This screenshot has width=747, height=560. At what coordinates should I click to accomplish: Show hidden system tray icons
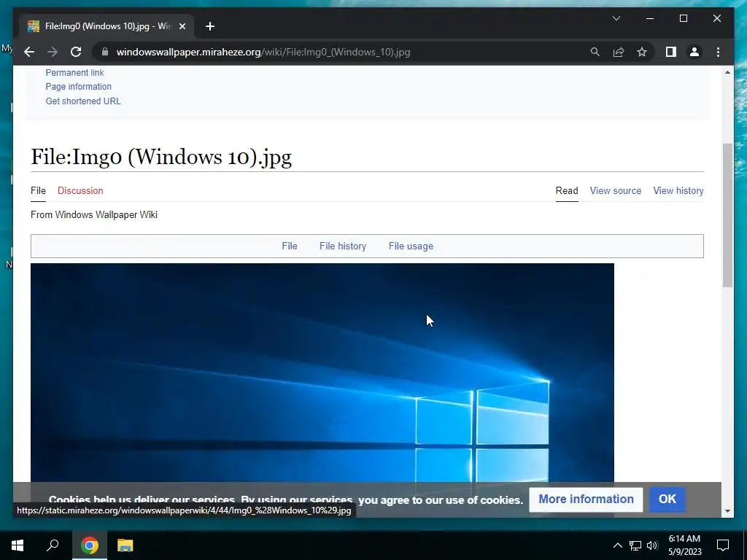click(x=617, y=545)
